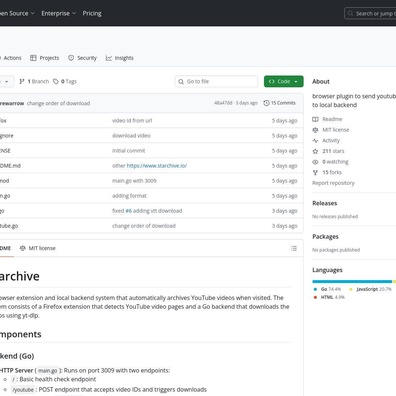Open commit message video id from url

(x=132, y=121)
